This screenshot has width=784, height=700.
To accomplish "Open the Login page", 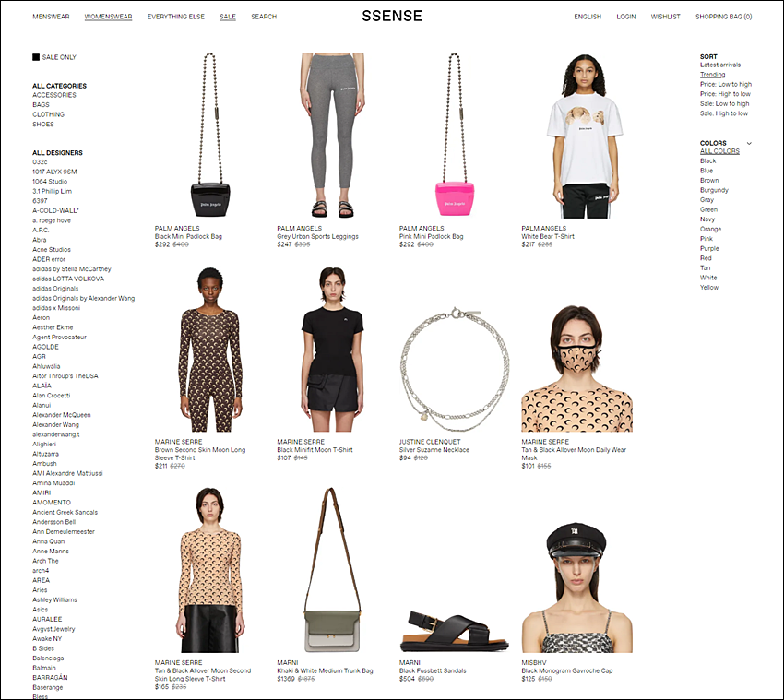I will point(626,17).
